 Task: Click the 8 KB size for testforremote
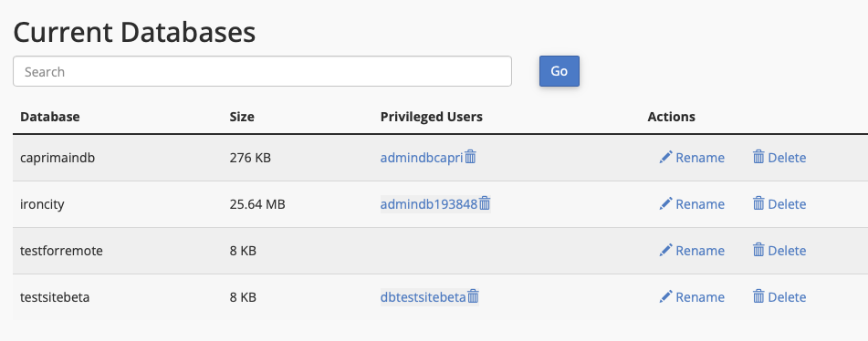click(x=243, y=251)
